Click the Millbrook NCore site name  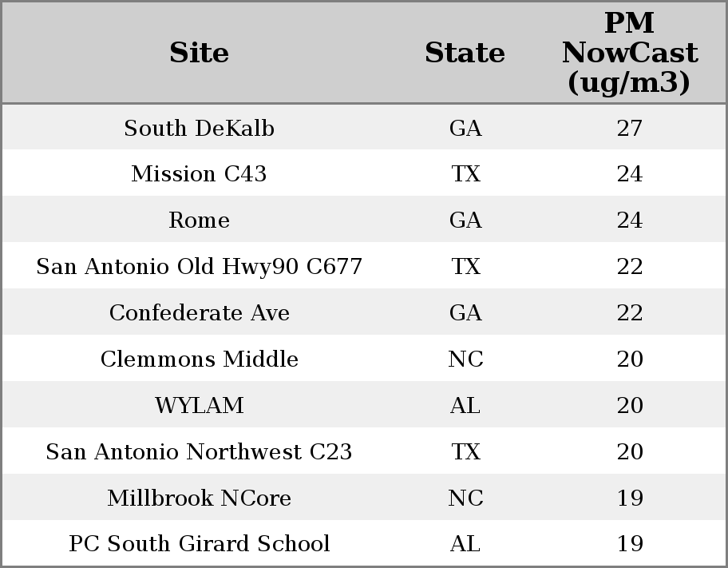point(199,498)
